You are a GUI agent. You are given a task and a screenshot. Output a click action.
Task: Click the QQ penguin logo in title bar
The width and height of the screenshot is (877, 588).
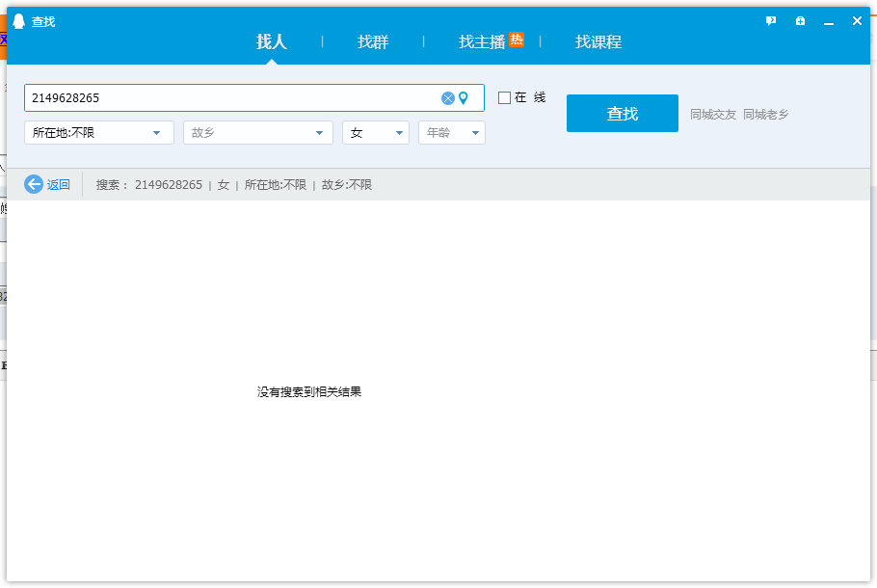coord(18,21)
